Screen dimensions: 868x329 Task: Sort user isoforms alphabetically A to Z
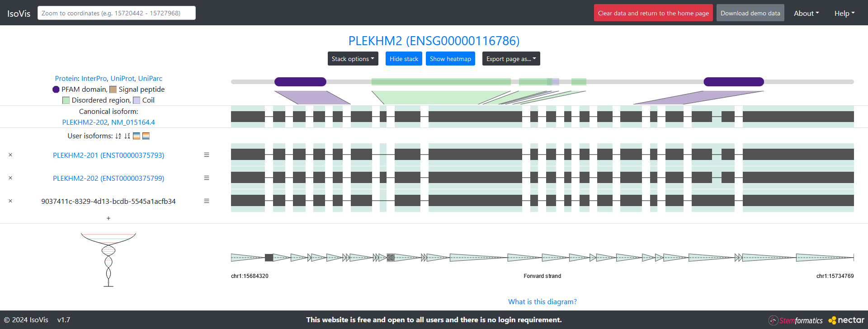(118, 136)
